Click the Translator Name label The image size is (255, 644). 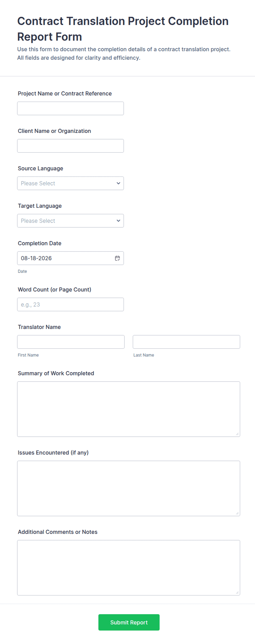(x=39, y=327)
